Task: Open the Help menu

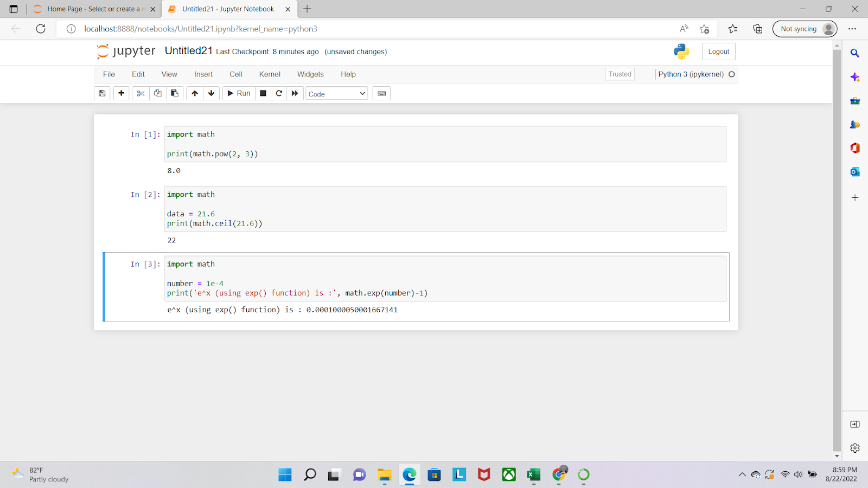Action: pos(348,74)
